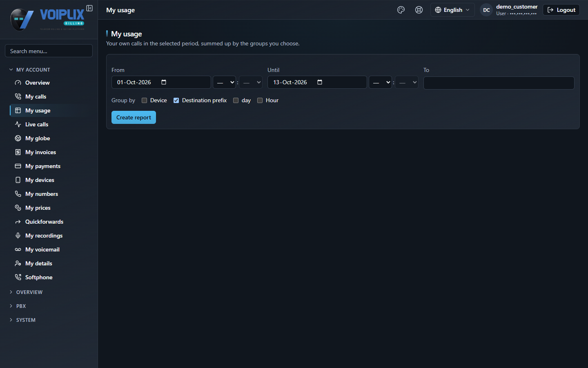588x368 pixels.
Task: Click the My payments card icon
Action: tap(18, 166)
